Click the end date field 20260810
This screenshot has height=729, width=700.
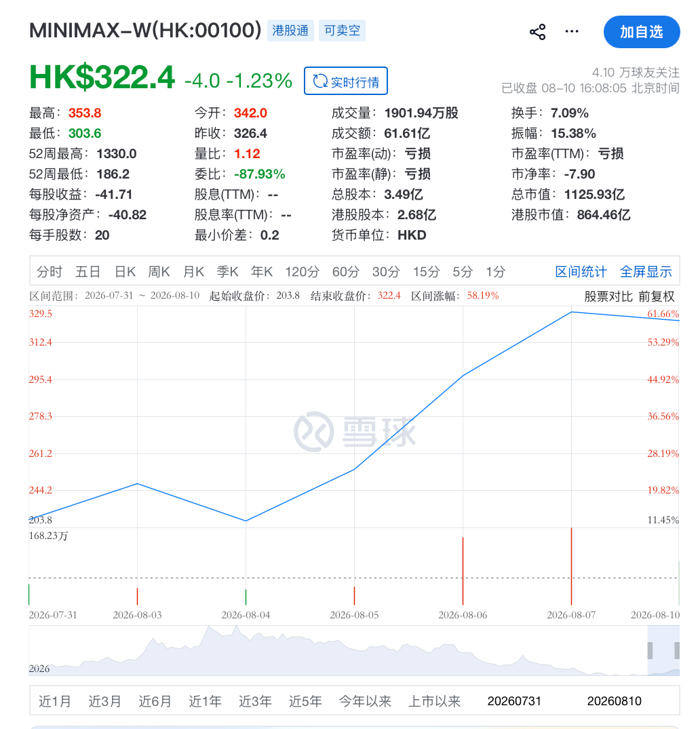tap(614, 701)
